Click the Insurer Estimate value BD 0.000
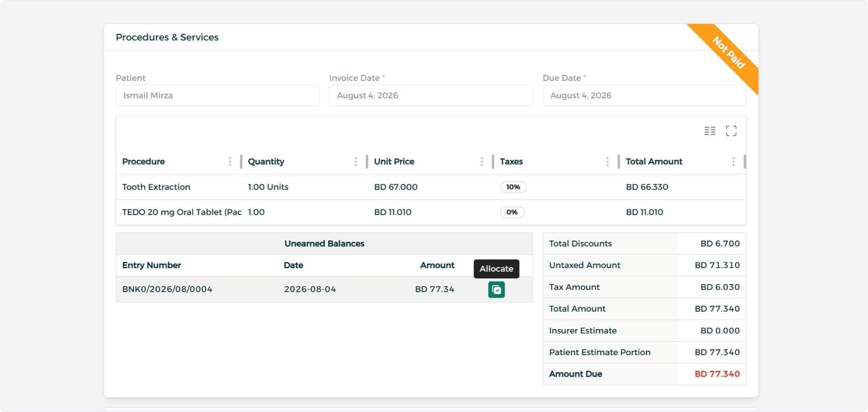Image resolution: width=868 pixels, height=412 pixels. [x=720, y=331]
